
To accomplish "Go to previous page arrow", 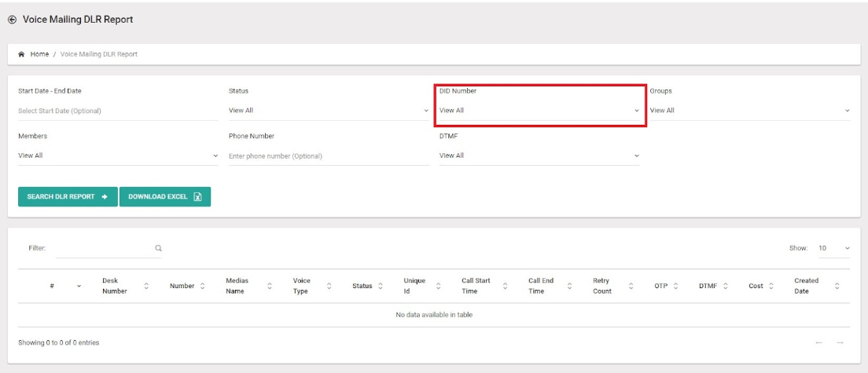I will [818, 342].
